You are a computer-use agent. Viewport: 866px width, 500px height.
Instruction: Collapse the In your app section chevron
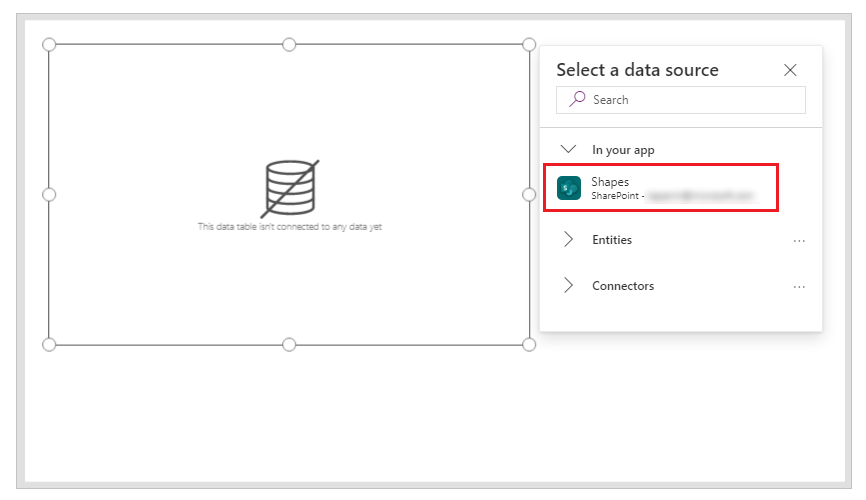tap(569, 149)
